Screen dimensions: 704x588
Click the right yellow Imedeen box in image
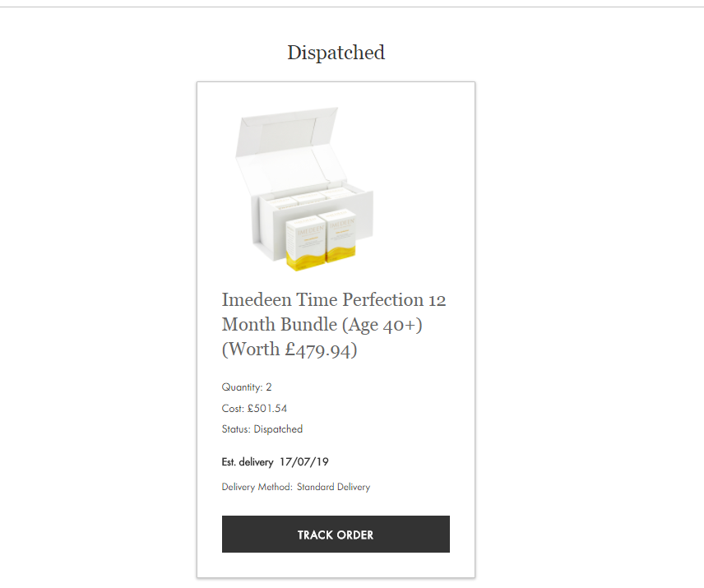pyautogui.click(x=340, y=238)
